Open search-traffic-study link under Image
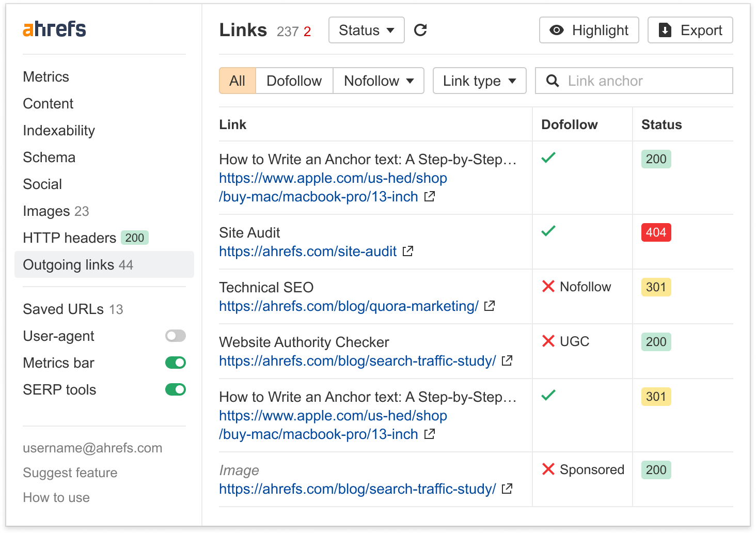 click(357, 489)
